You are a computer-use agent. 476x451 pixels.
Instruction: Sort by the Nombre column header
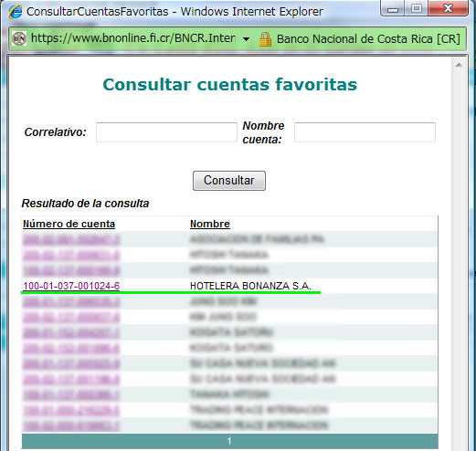[x=210, y=224]
